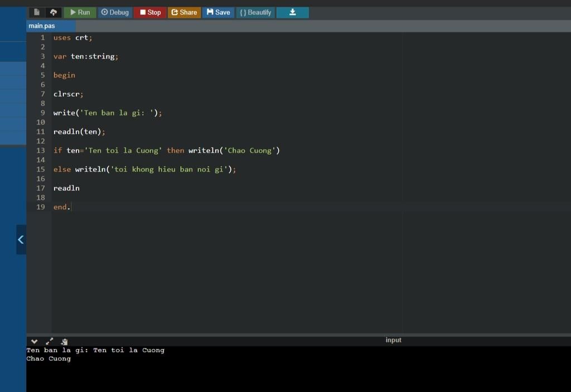Viewport: 571px width, 392px height.
Task: Run the Pascal program
Action: tap(80, 12)
